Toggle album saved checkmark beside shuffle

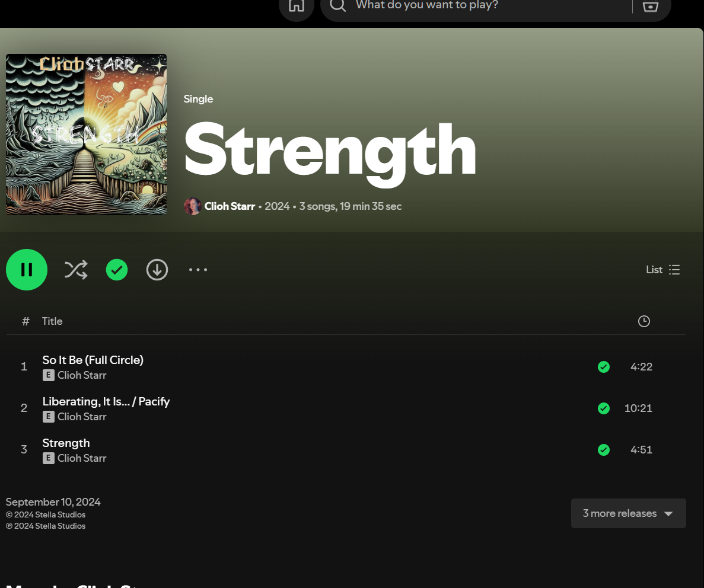click(x=117, y=270)
